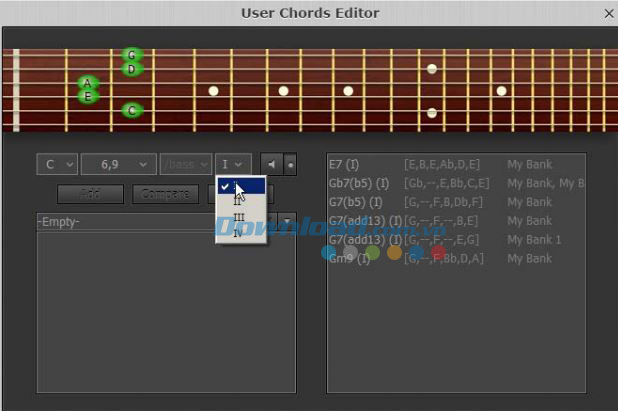Choose position IV in the dropdown list
Image resolution: width=618 pixels, height=411 pixels.
click(x=238, y=233)
